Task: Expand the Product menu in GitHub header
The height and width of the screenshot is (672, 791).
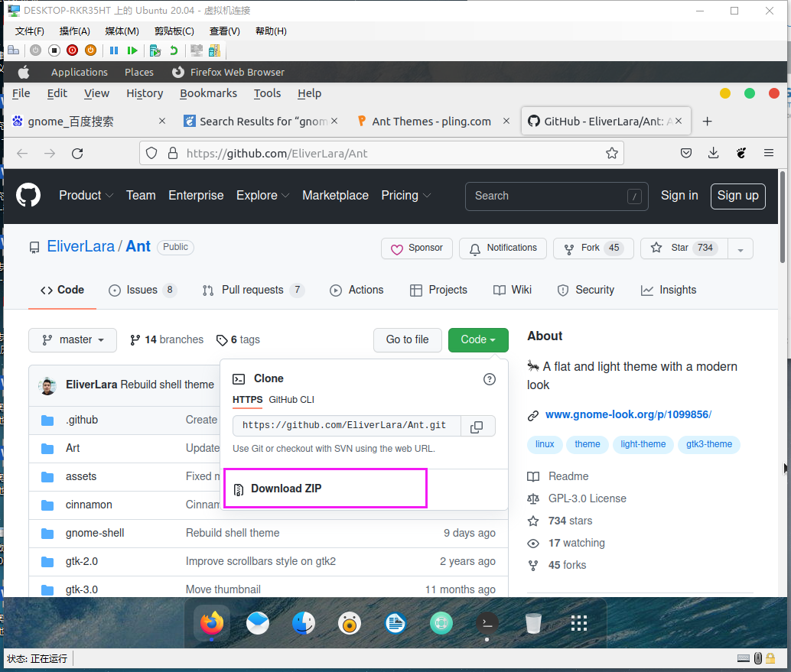Action: click(86, 196)
